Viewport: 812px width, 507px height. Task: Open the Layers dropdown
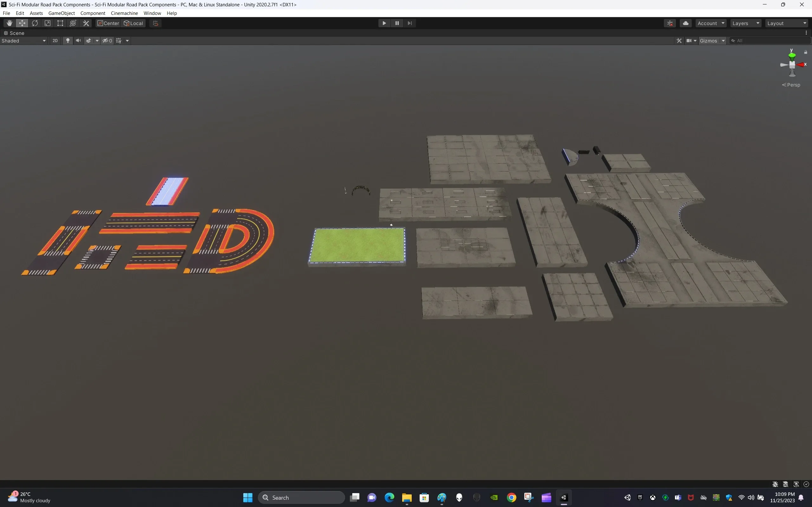coord(746,23)
